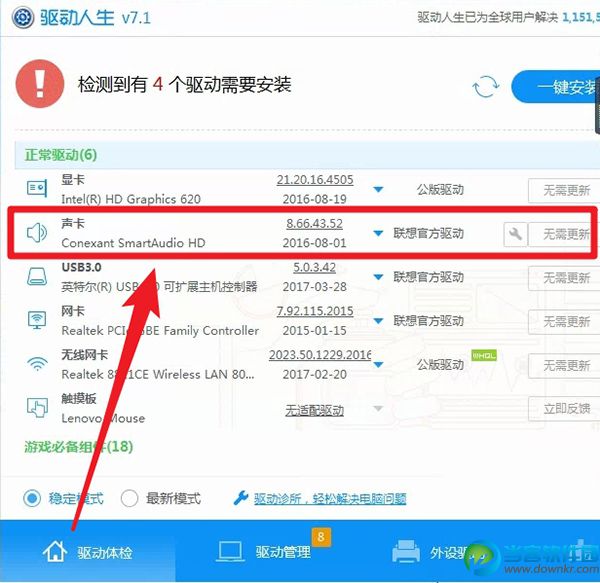The height and width of the screenshot is (583, 600).
Task: Click the 驱动人生 gear logo icon
Action: pyautogui.click(x=23, y=18)
